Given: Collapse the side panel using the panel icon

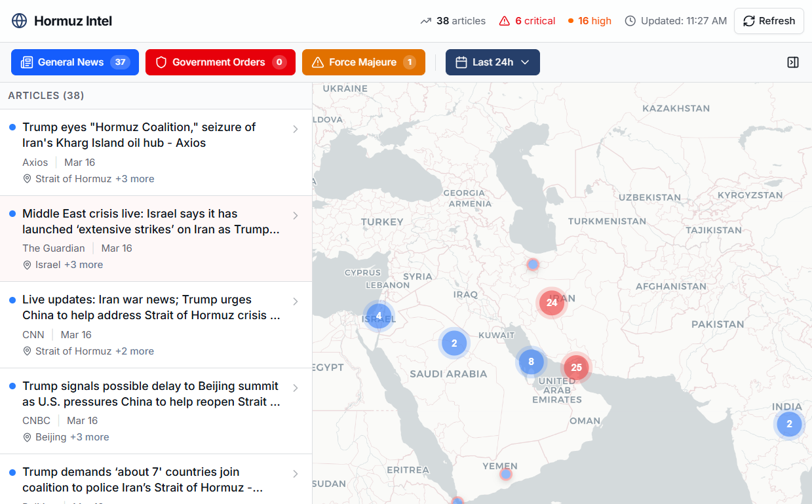Looking at the screenshot, I should coord(793,62).
